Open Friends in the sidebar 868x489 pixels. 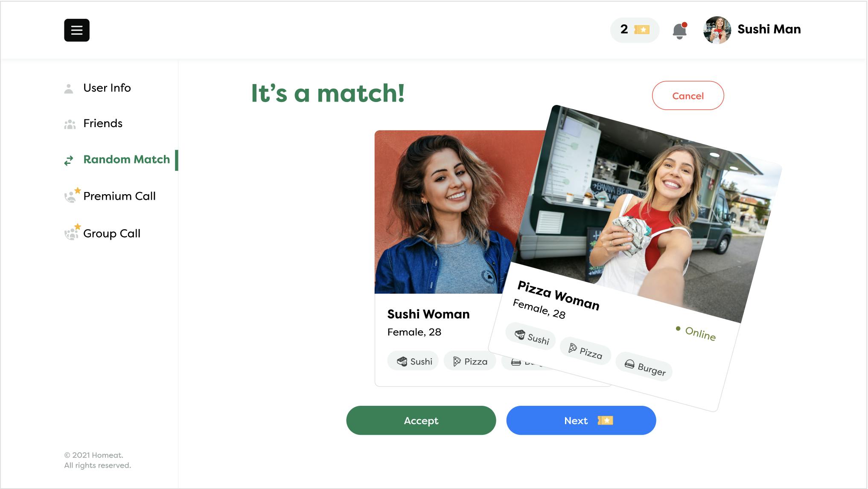pyautogui.click(x=103, y=123)
